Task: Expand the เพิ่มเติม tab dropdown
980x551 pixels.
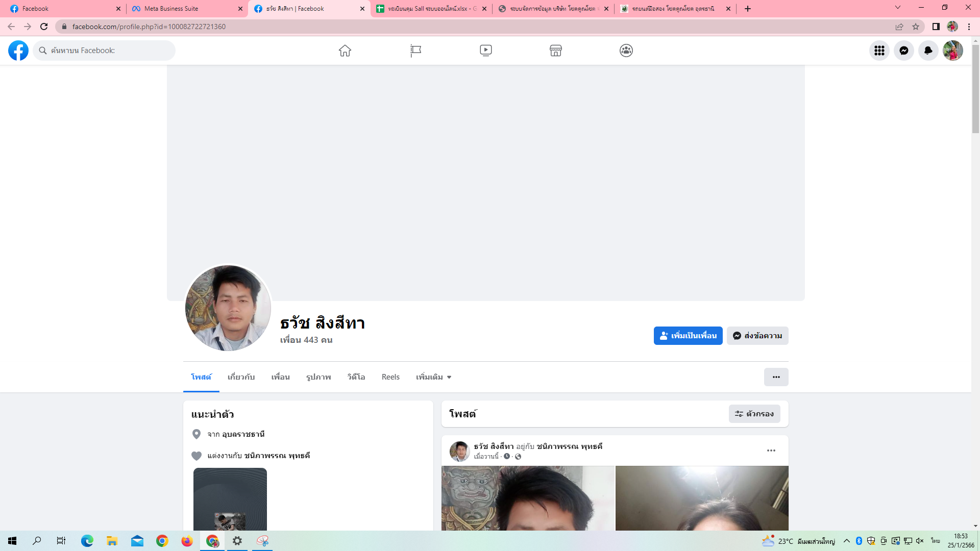Action: pyautogui.click(x=433, y=377)
